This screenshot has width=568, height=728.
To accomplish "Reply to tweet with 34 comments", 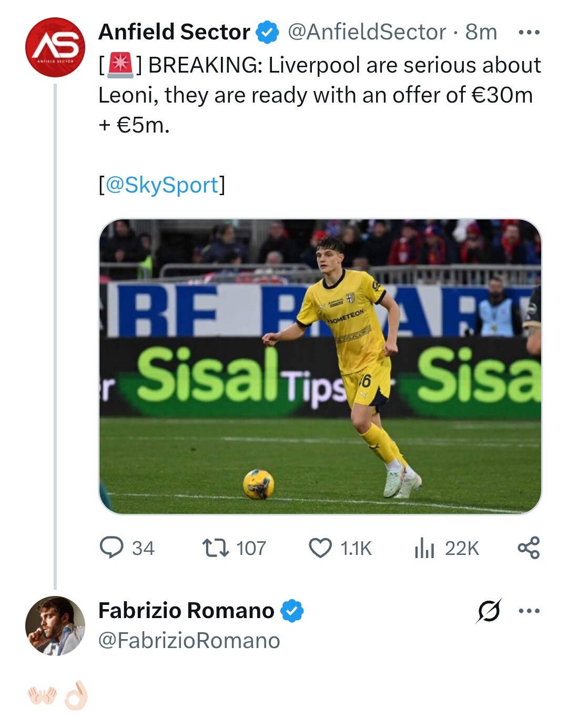I will click(x=111, y=548).
